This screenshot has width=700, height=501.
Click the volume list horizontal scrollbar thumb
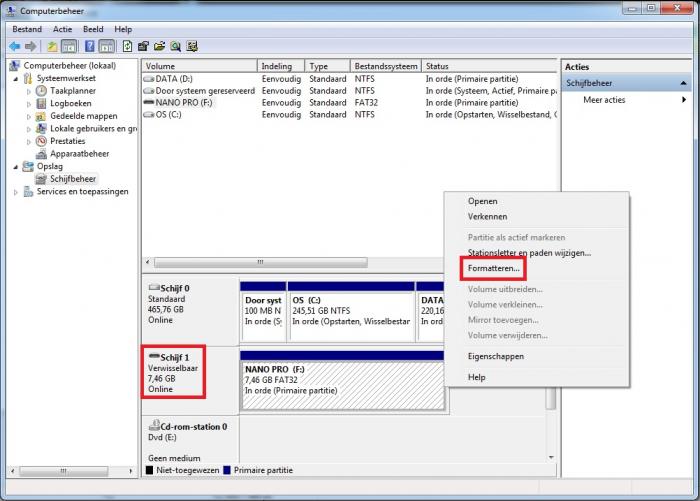tap(261, 262)
